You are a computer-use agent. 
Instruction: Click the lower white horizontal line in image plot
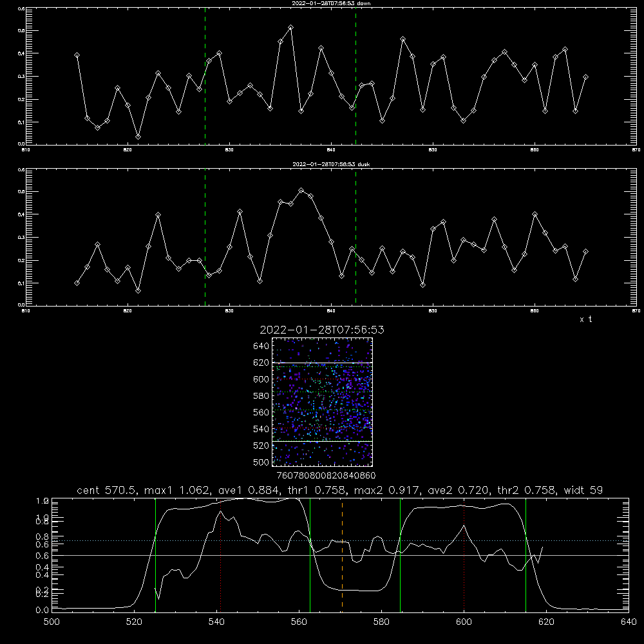pos(322,441)
